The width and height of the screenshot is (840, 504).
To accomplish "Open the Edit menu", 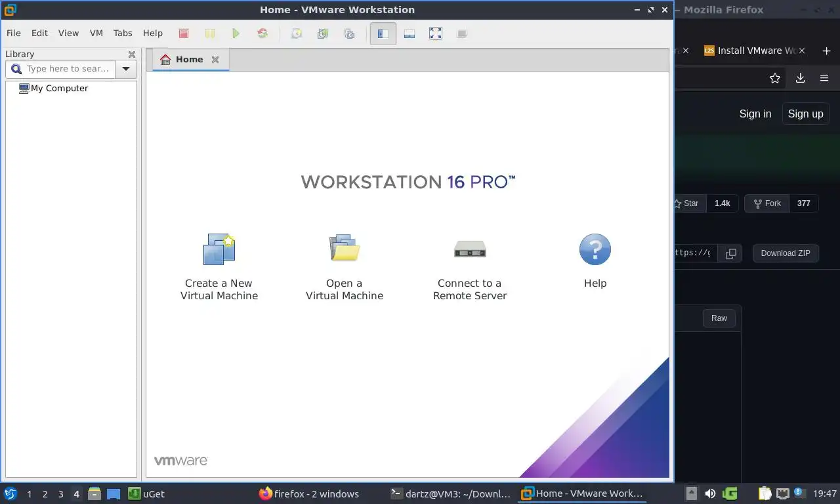I will (39, 33).
